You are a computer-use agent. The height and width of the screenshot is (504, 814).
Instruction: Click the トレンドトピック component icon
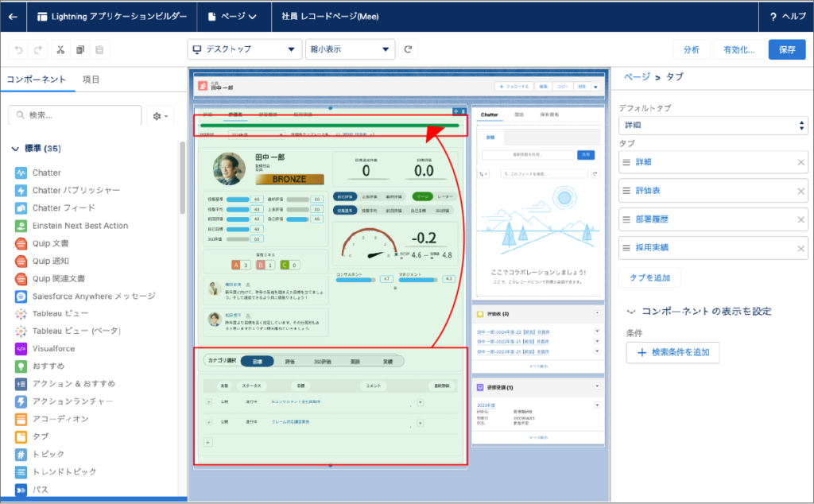click(21, 472)
